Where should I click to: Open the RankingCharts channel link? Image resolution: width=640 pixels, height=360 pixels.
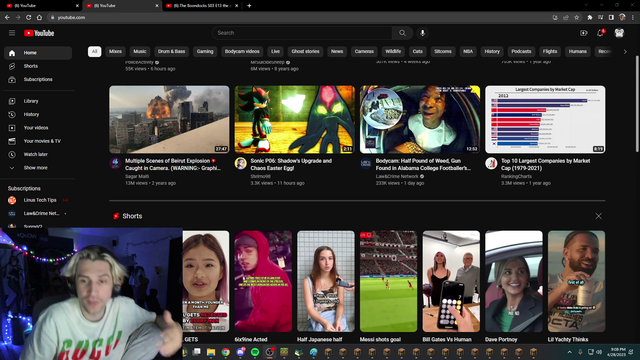(x=516, y=176)
